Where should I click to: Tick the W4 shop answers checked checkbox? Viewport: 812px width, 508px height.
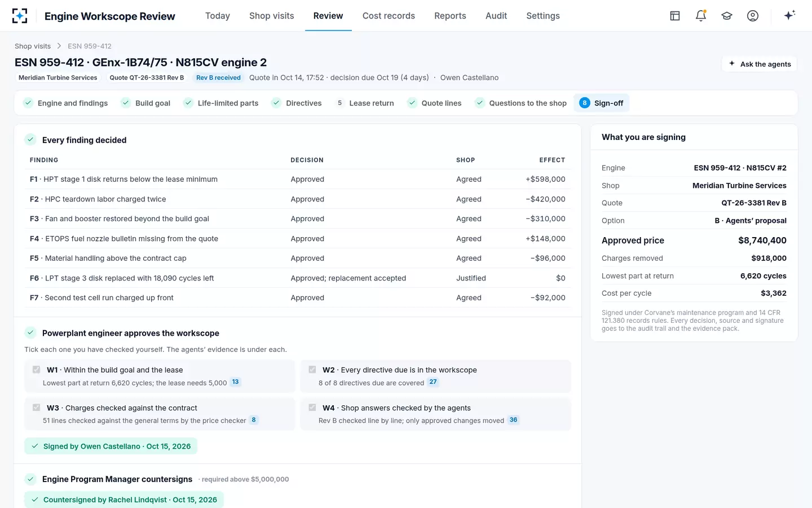312,408
